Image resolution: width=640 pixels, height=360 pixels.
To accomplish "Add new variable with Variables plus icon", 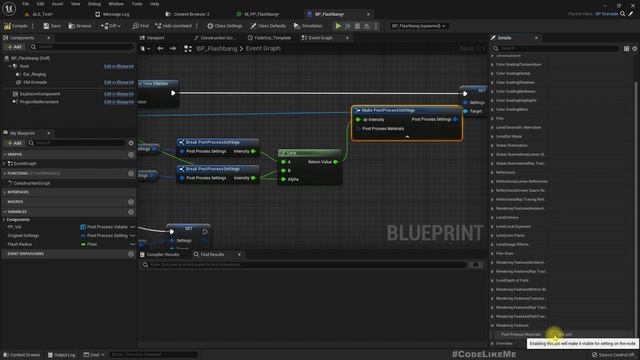I will click(131, 212).
